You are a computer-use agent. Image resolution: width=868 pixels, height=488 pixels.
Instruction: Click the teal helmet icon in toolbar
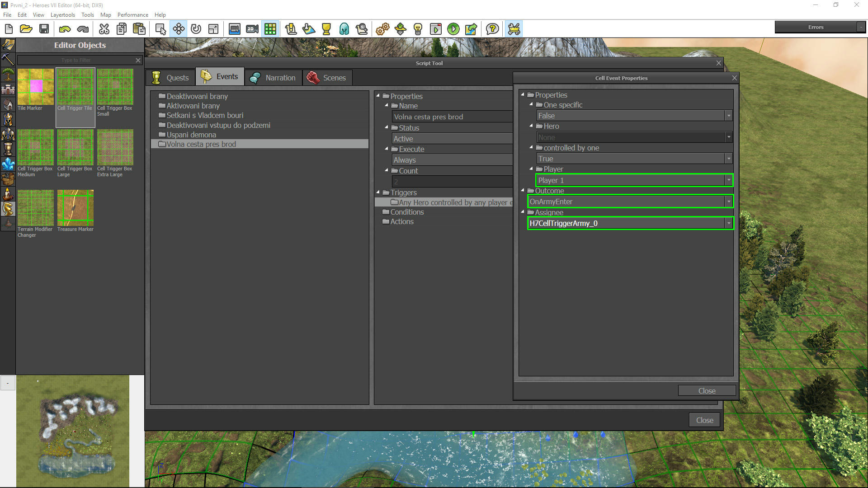click(344, 29)
